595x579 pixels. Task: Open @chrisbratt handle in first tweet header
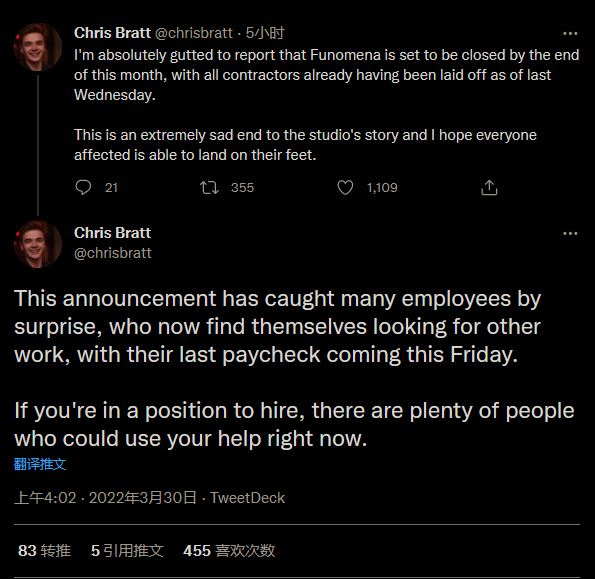point(194,33)
